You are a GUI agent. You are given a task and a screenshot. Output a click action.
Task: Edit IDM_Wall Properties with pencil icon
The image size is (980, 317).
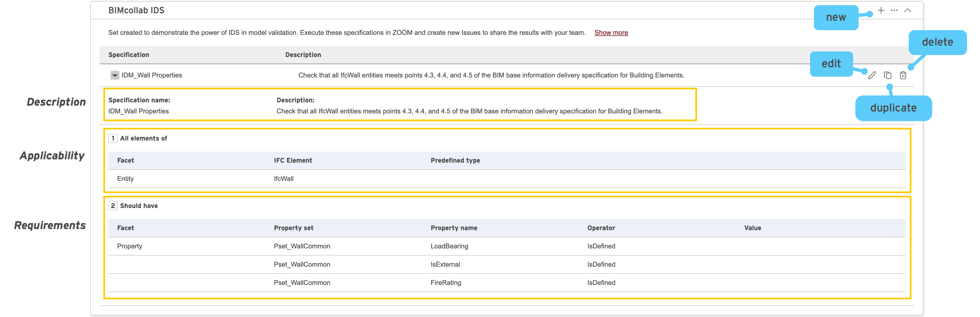(x=872, y=75)
